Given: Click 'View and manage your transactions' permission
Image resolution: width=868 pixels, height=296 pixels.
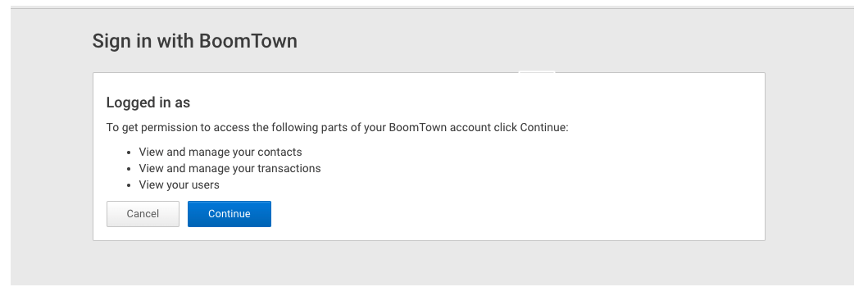Looking at the screenshot, I should pyautogui.click(x=229, y=168).
